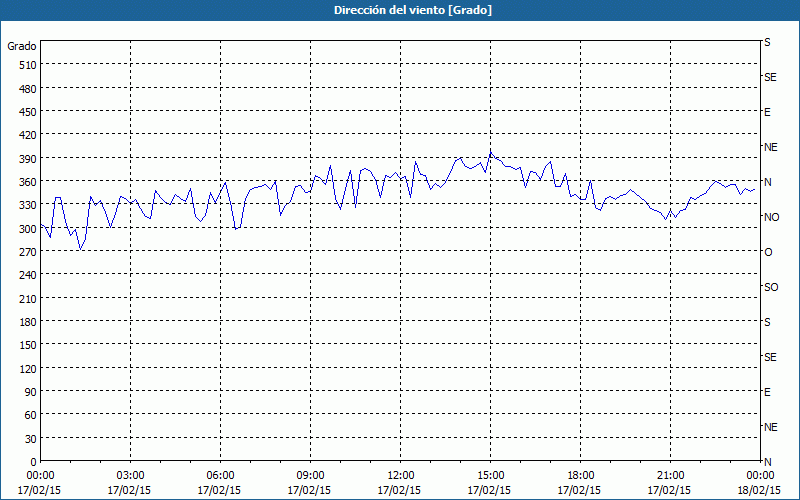This screenshot has width=800, height=500.
Task: Click the 90 degree tick label
Action: point(31,392)
